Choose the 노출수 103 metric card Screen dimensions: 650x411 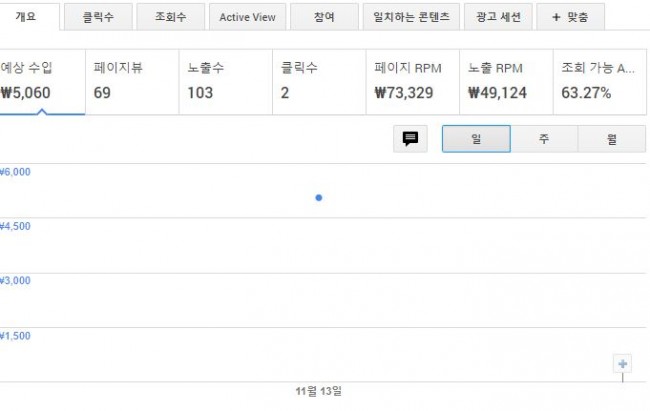pyautogui.click(x=226, y=80)
